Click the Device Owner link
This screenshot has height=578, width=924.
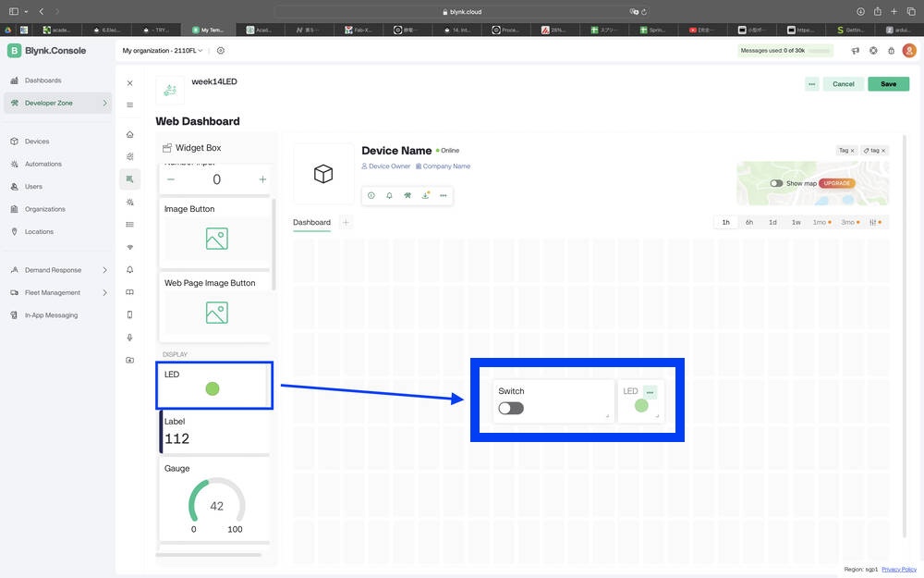pyautogui.click(x=385, y=166)
